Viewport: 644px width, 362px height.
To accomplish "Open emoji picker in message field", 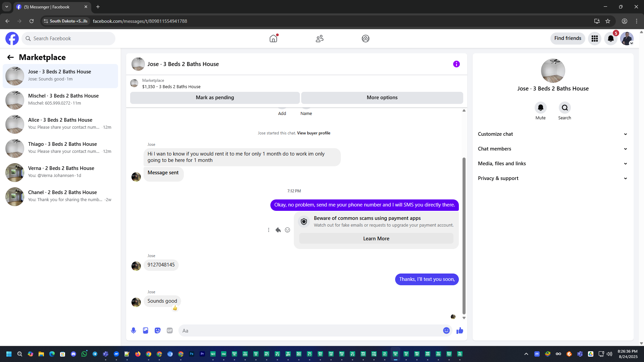I will [x=446, y=330].
